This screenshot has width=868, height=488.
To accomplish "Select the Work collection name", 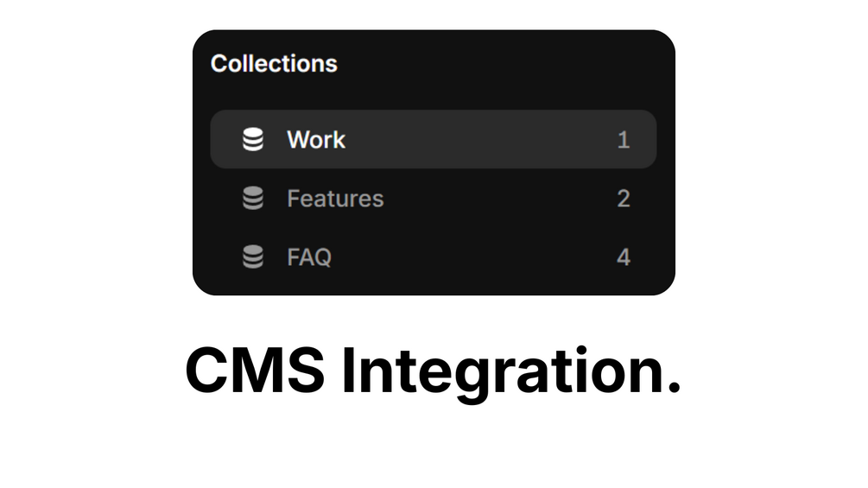I will click(316, 139).
